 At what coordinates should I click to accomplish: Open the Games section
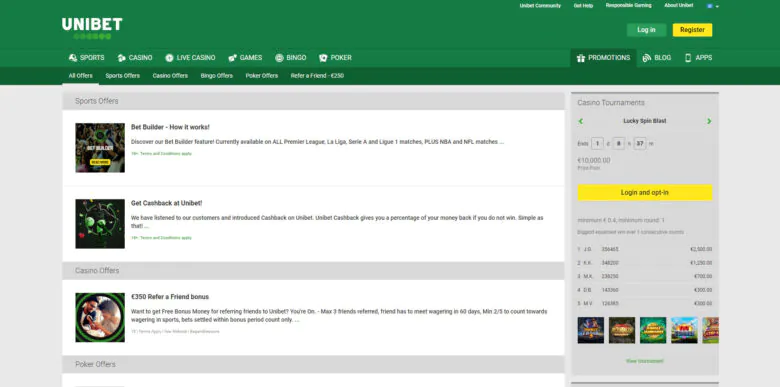[245, 58]
